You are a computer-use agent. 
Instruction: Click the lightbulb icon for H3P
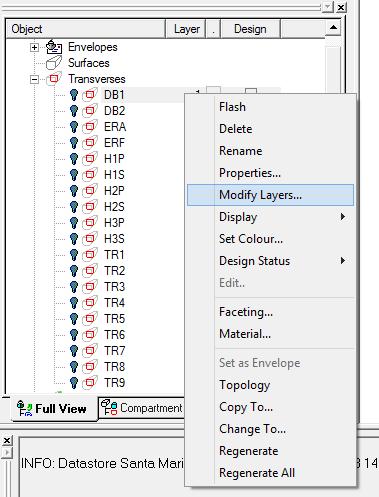[74, 223]
